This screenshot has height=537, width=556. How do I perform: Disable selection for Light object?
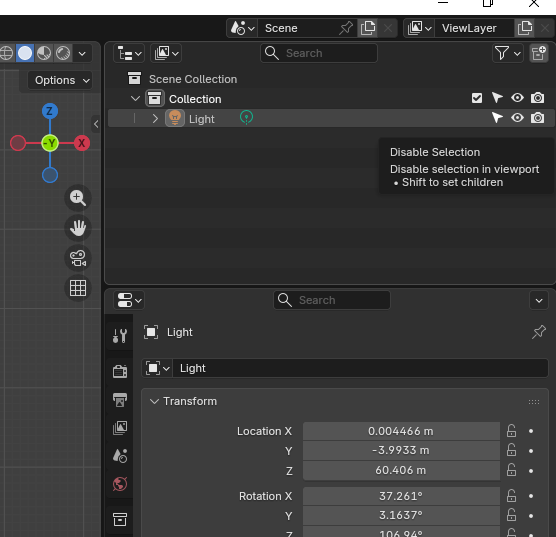(497, 118)
